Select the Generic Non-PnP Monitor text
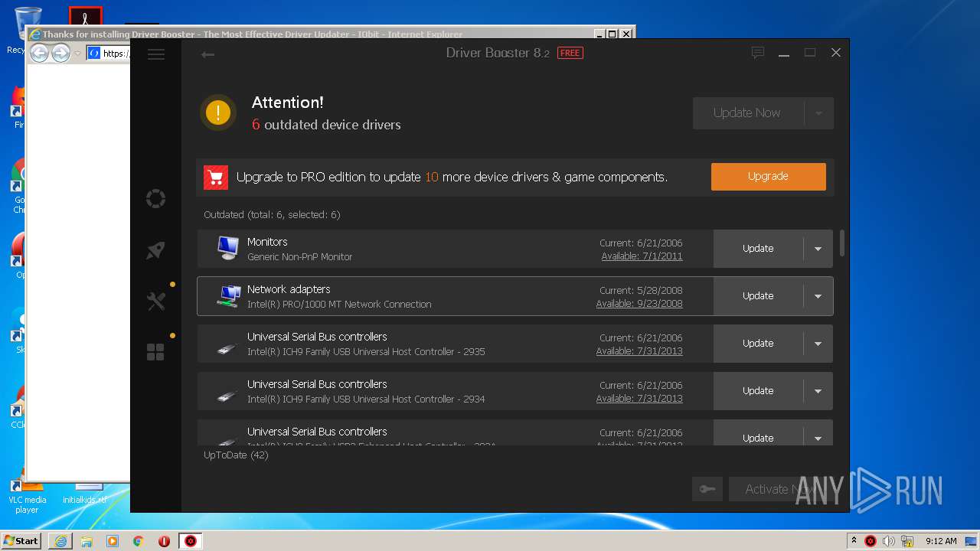 point(299,257)
